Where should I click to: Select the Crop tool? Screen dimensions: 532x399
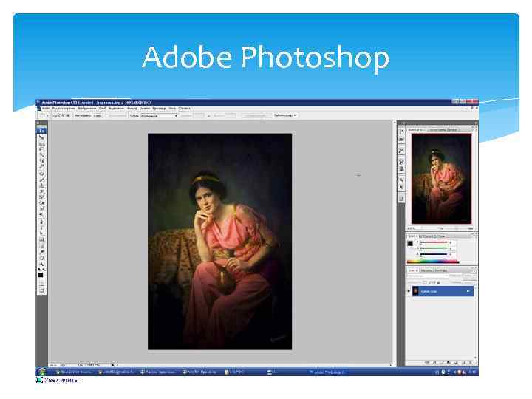[41, 161]
